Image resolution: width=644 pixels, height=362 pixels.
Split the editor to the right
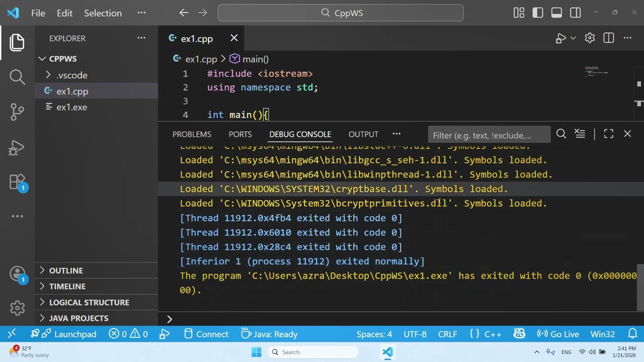click(x=609, y=38)
